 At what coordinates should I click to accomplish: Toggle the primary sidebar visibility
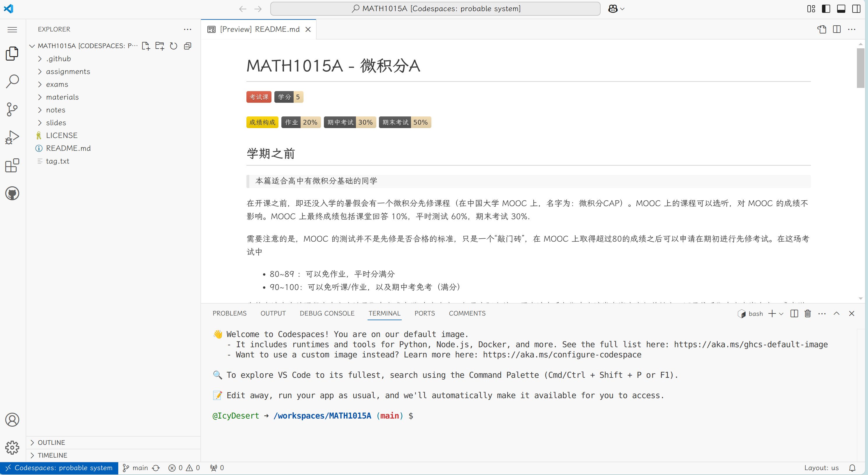tap(826, 9)
